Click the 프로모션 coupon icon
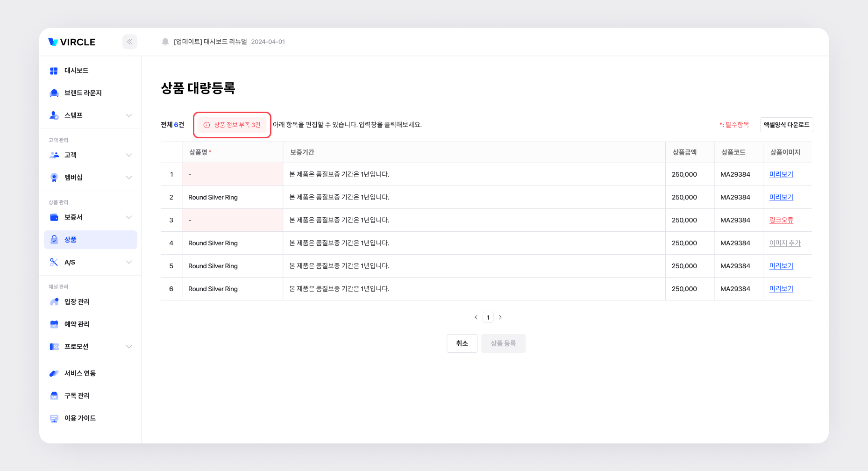The image size is (868, 471). tap(54, 347)
